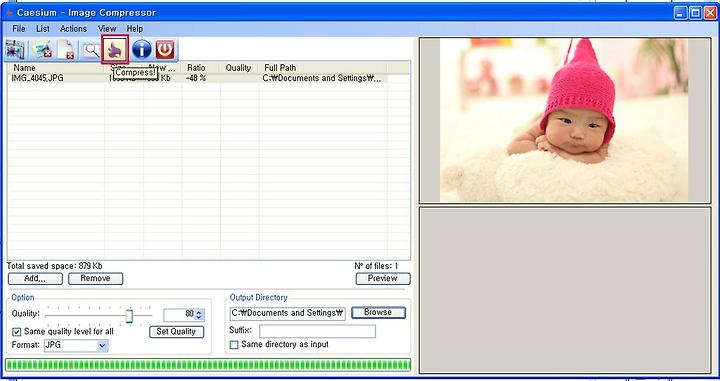Click the baby photo preview thumbnail

coord(564,120)
